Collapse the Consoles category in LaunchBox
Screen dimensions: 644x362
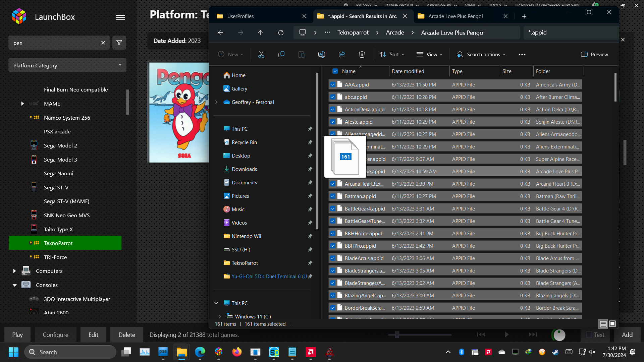tap(14, 285)
